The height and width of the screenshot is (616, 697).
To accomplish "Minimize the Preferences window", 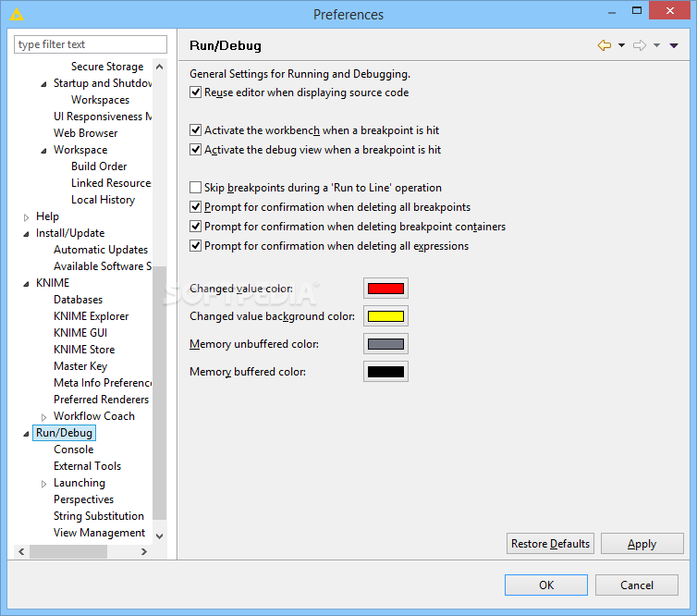I will pos(612,11).
